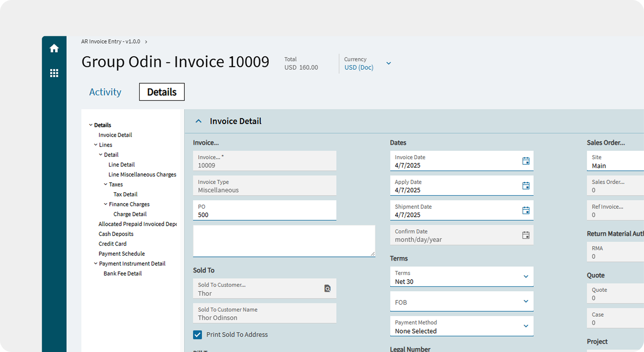This screenshot has width=644, height=352.
Task: Click the Quote field
Action: pos(615,294)
